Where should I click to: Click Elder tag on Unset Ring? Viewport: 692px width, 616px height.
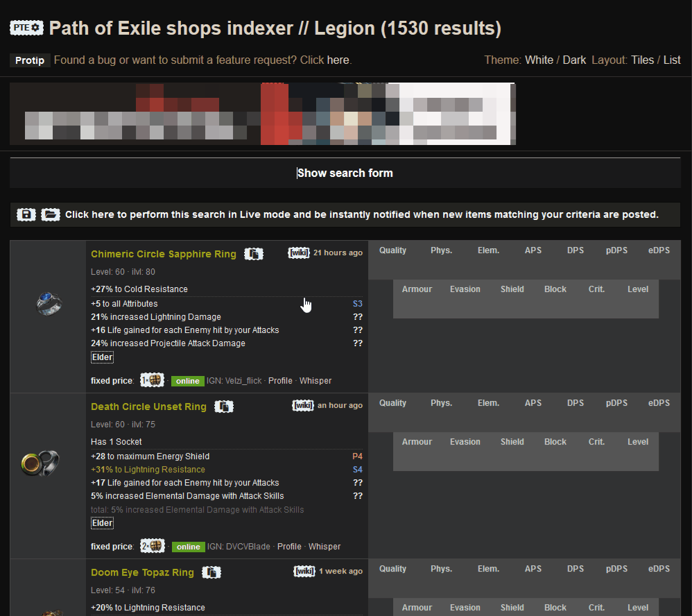pos(102,523)
